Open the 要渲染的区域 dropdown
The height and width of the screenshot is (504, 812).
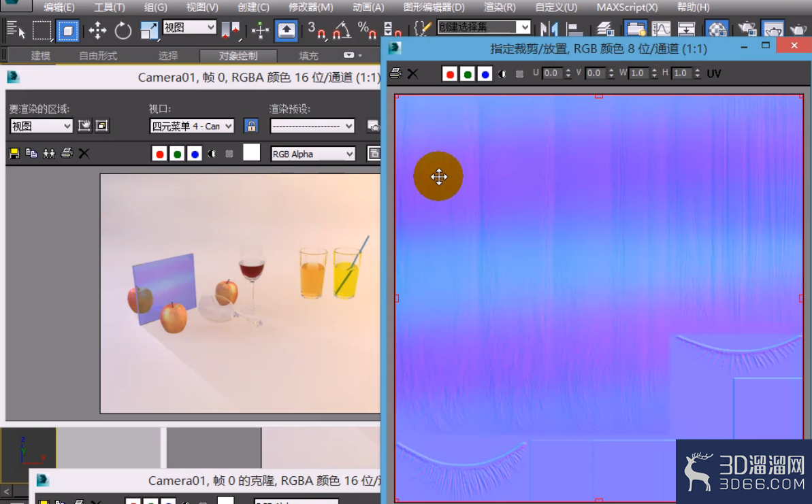point(41,126)
